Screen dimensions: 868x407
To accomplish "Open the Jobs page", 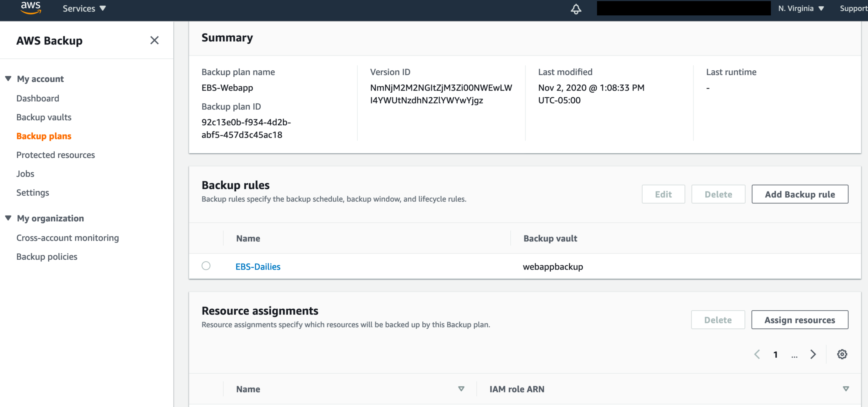I will [25, 174].
